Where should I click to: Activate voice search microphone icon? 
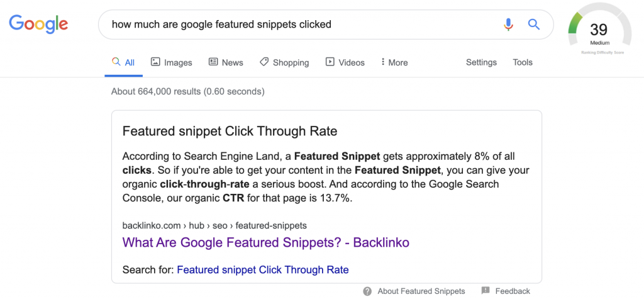(x=508, y=25)
